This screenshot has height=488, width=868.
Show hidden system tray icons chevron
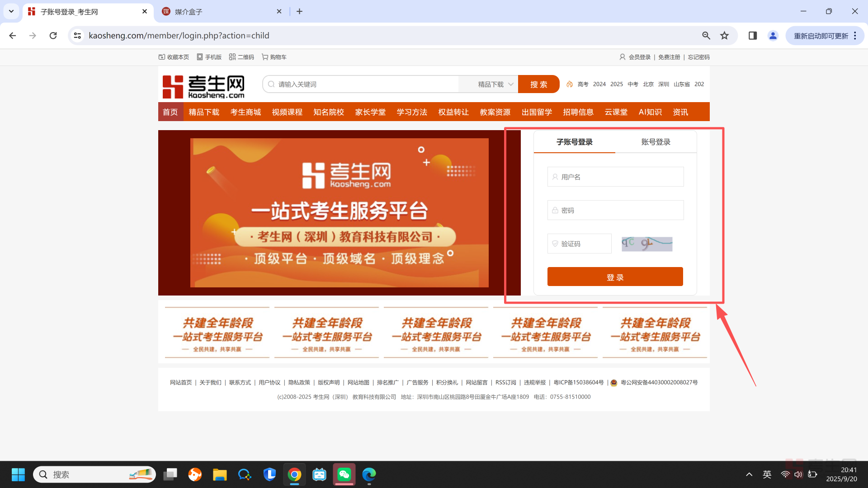coord(749,474)
